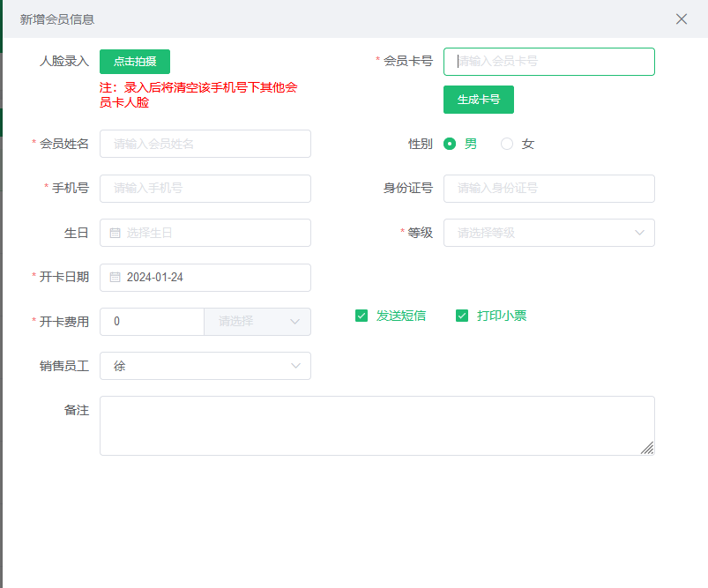Open the 销售员工 staff dropdown showing 徐

(x=205, y=366)
